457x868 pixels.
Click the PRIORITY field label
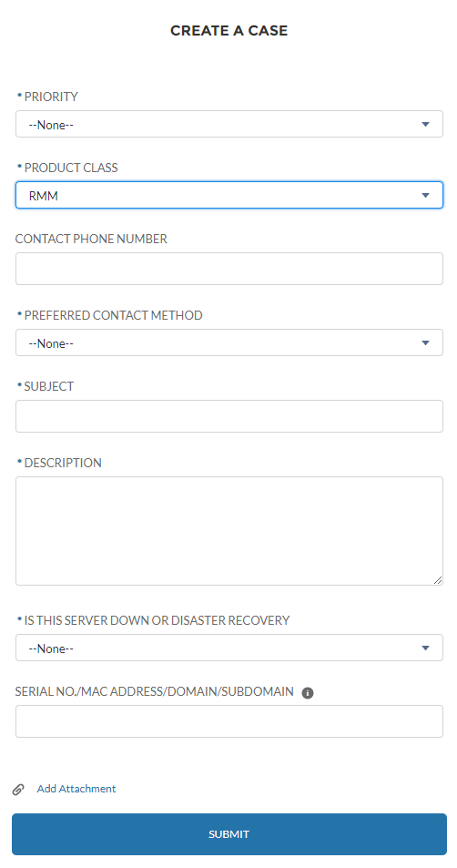coord(51,97)
